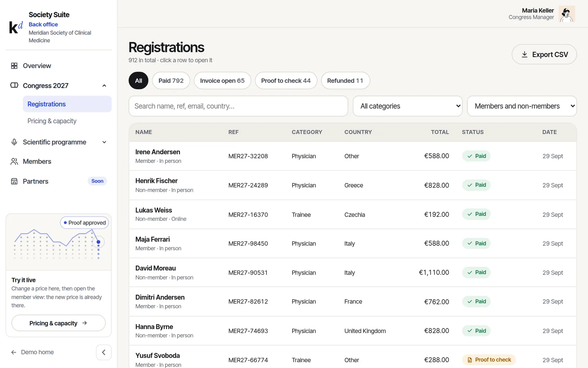Expand the Scientific programme chevron
This screenshot has width=588, height=368.
pos(104,142)
